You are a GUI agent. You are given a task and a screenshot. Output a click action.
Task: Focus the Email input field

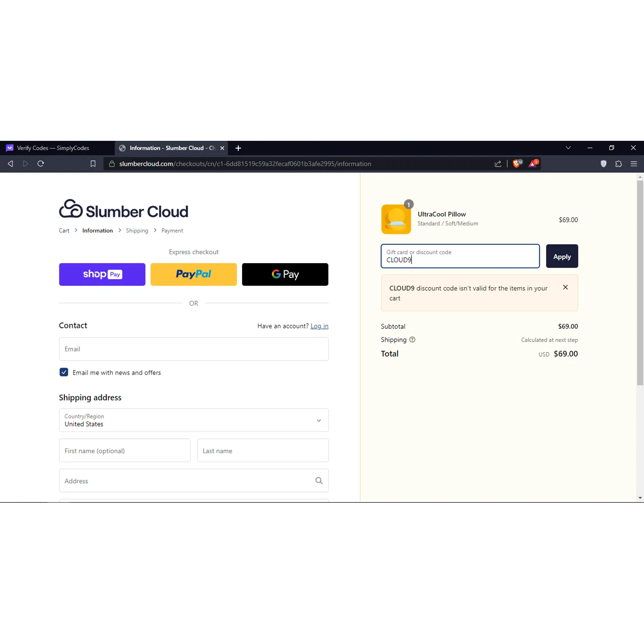194,349
